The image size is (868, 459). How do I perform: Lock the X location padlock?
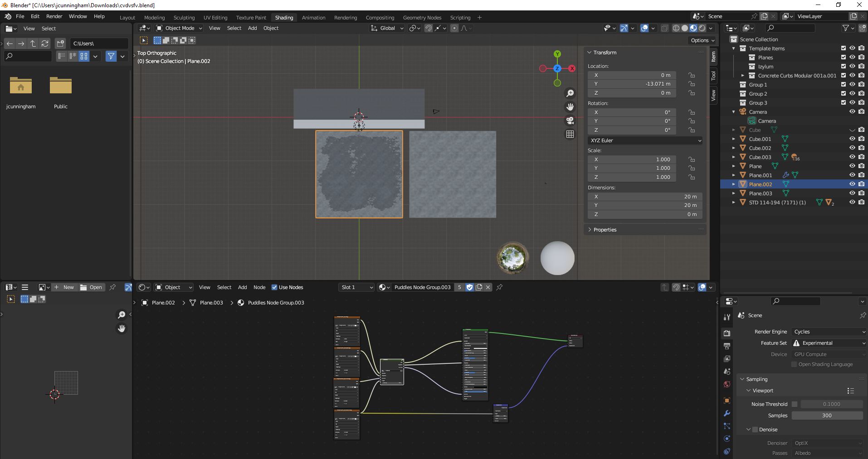[x=692, y=75]
